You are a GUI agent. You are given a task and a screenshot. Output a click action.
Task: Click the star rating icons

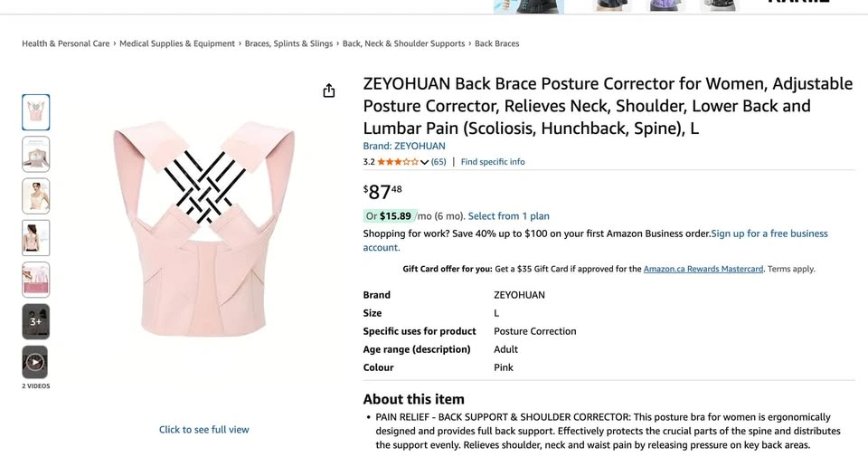397,162
